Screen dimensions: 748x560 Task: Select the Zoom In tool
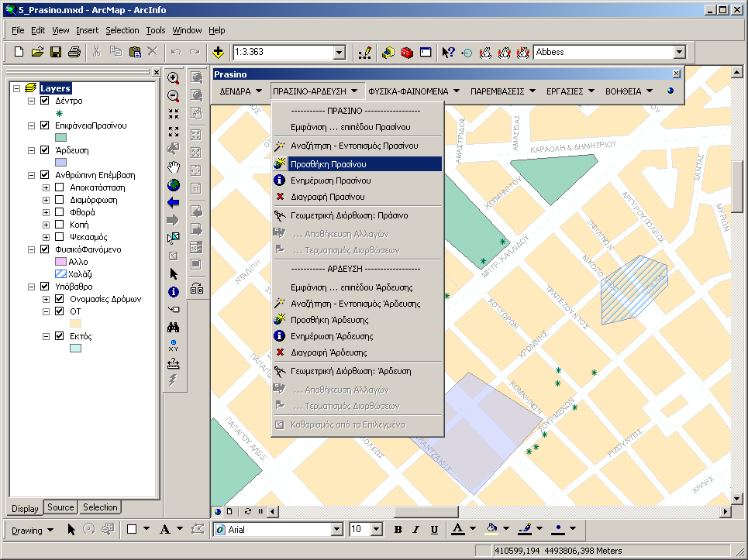[x=174, y=78]
